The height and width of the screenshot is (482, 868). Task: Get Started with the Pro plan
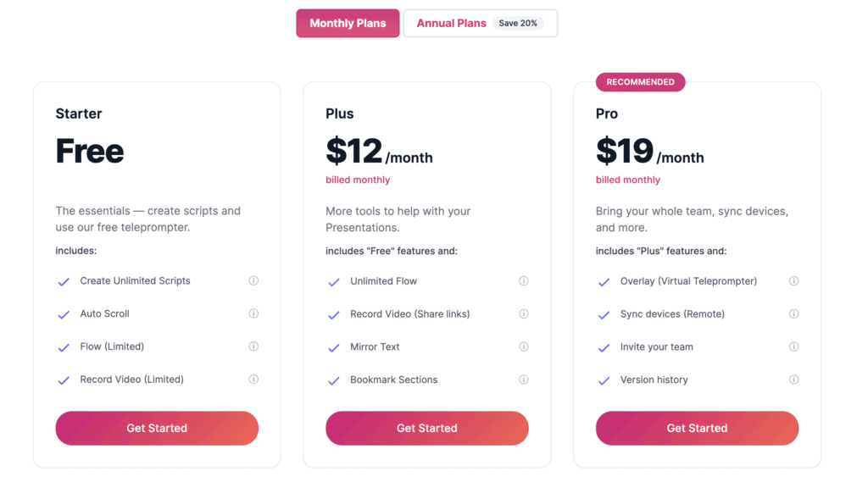pyautogui.click(x=697, y=429)
